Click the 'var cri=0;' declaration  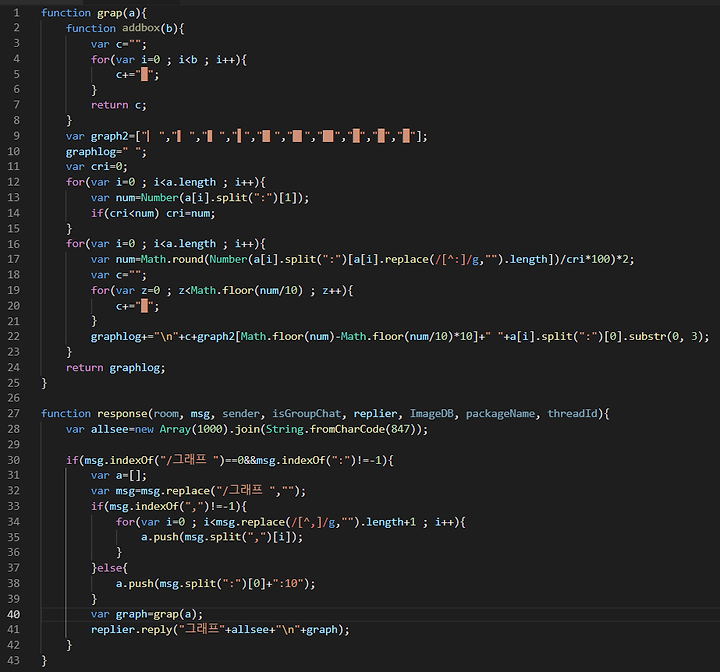96,167
